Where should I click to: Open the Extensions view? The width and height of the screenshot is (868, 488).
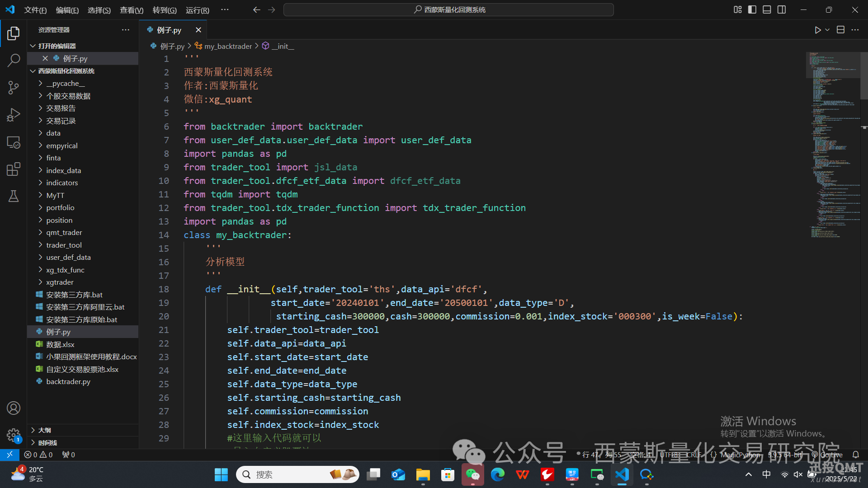coord(14,169)
